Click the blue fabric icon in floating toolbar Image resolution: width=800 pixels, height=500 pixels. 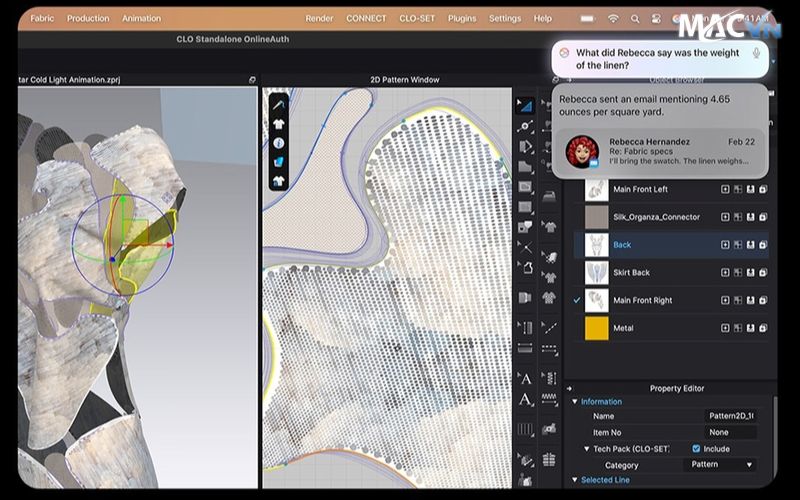pyautogui.click(x=278, y=162)
